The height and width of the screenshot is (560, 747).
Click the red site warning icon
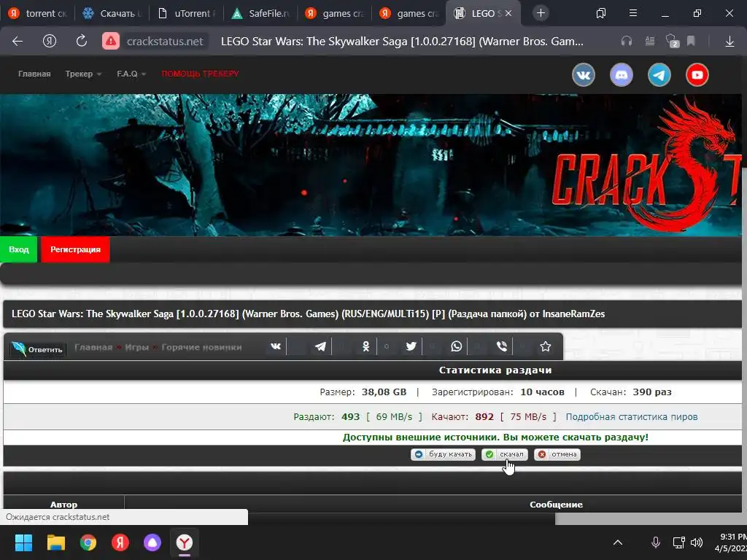coord(111,42)
